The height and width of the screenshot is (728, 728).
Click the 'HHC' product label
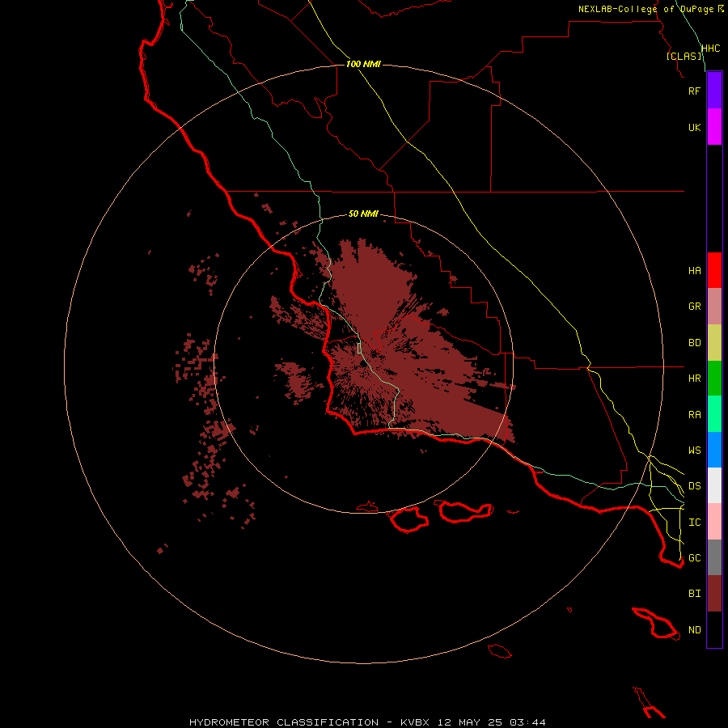pyautogui.click(x=711, y=49)
